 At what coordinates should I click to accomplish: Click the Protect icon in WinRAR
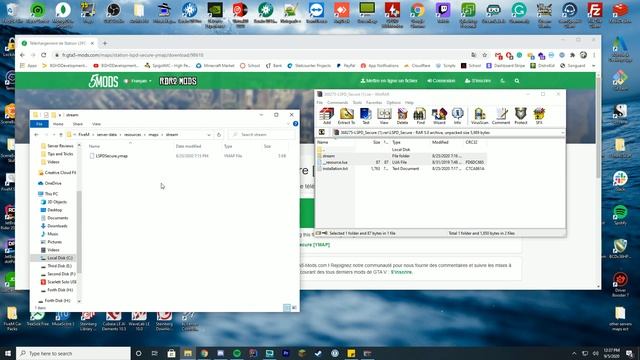tap(521, 116)
